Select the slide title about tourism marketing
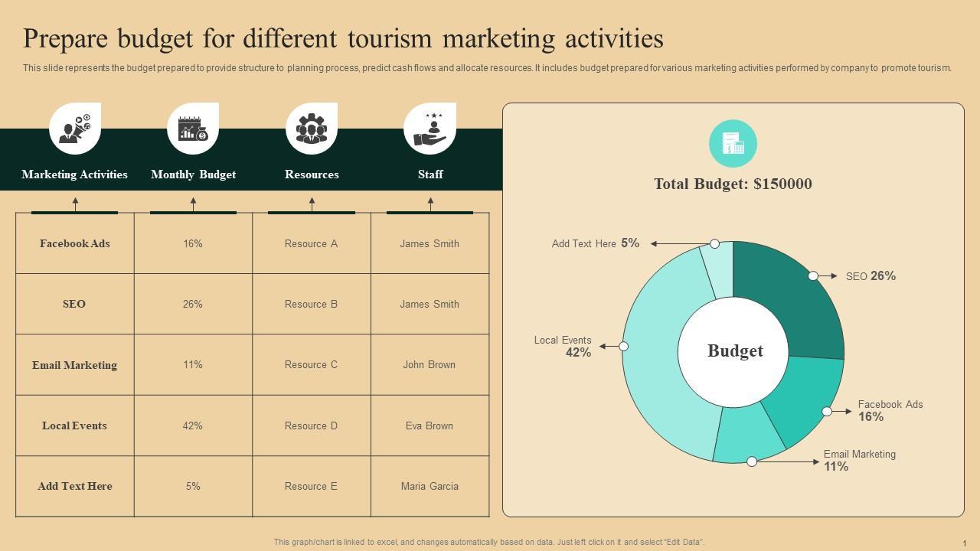980x551 pixels. pyautogui.click(x=343, y=38)
